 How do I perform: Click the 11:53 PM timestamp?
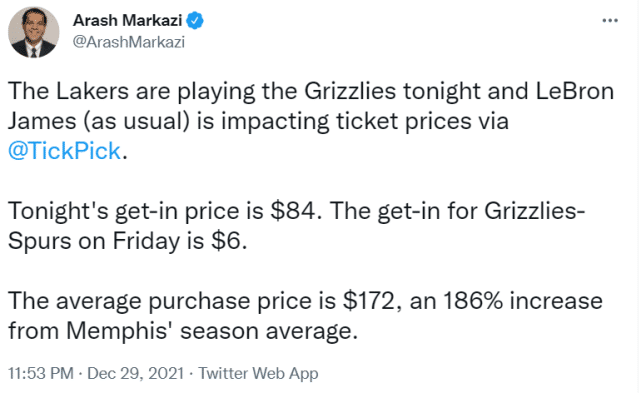pos(40,373)
